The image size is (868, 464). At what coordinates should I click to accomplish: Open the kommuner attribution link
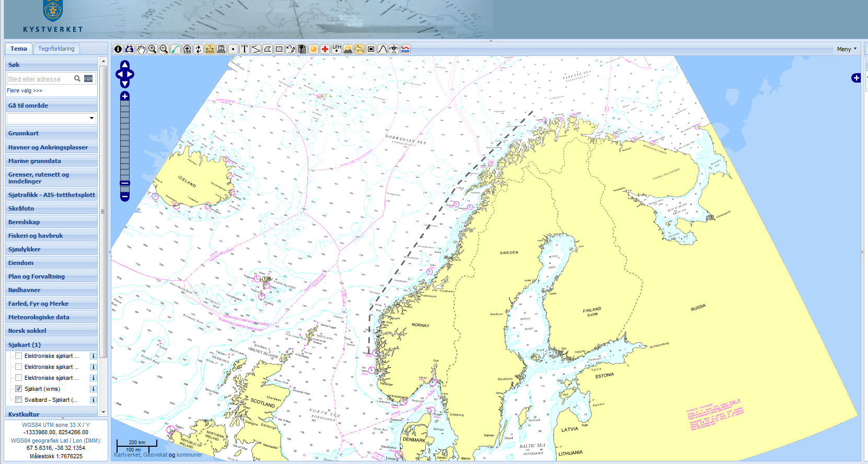(x=189, y=455)
